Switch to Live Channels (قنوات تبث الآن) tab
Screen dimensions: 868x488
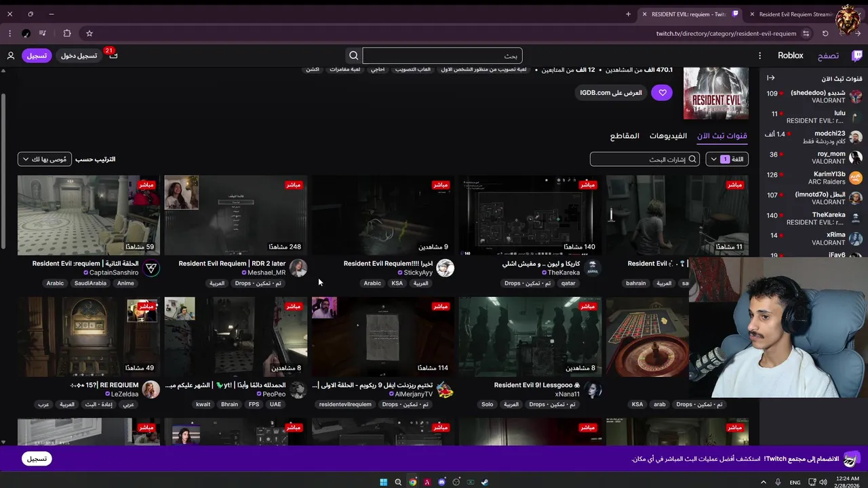(x=722, y=136)
